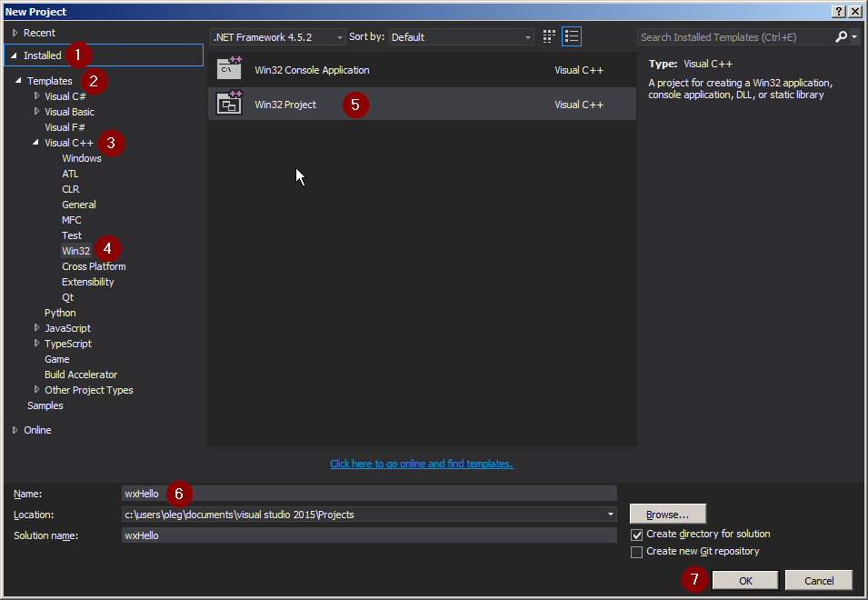Open the Sort by Default dropdown
Viewport: 868px width, 600px height.
pyautogui.click(x=462, y=37)
